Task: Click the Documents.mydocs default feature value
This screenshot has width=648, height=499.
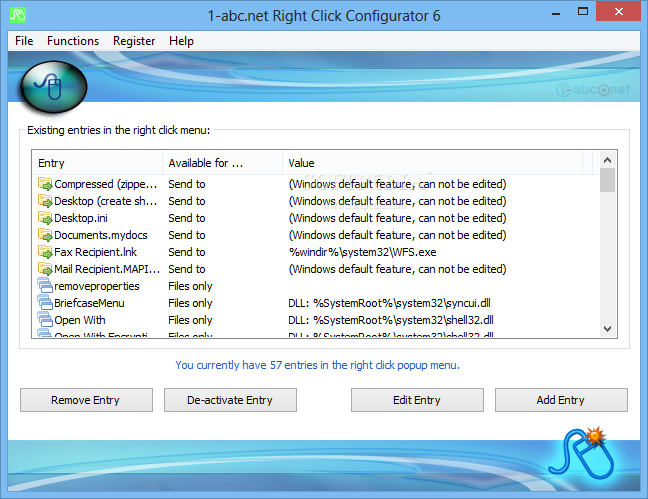Action: [x=397, y=235]
